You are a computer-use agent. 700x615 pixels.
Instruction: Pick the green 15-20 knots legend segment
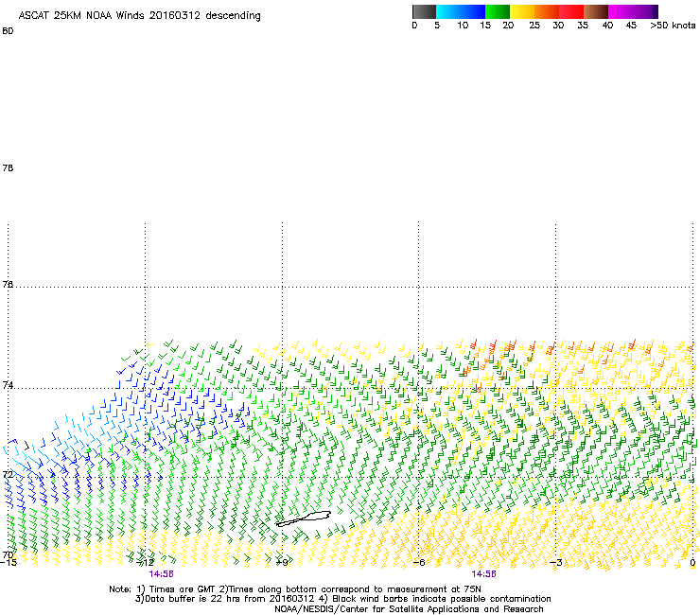tap(498, 11)
